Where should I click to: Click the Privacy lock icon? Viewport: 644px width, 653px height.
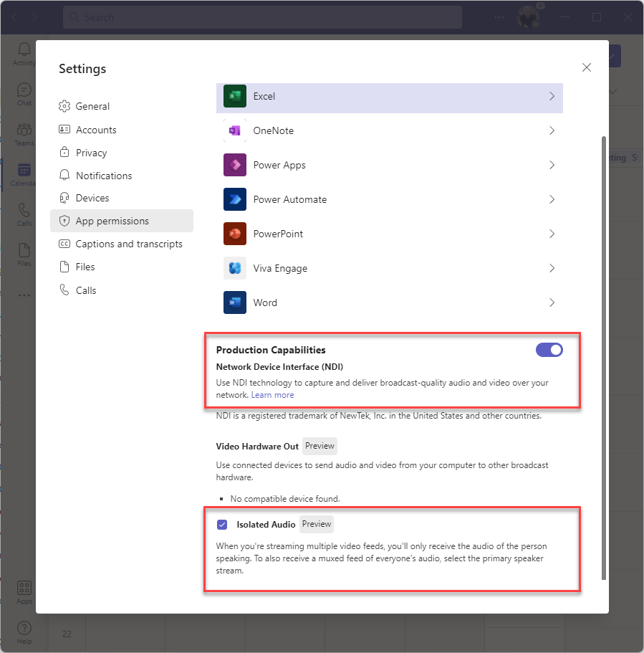[64, 153]
